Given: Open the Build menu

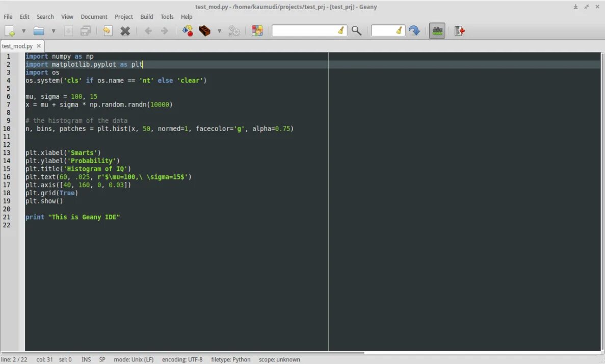Looking at the screenshot, I should (x=147, y=17).
